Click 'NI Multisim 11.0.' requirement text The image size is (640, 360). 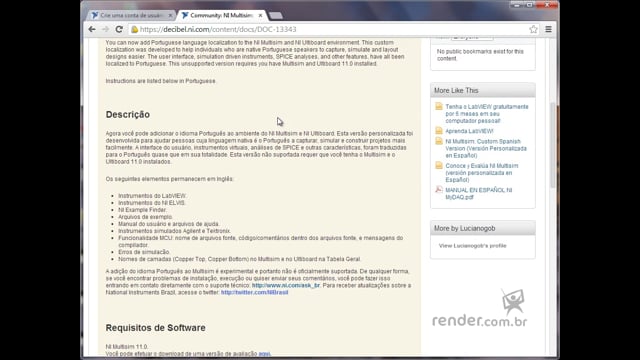coord(127,347)
